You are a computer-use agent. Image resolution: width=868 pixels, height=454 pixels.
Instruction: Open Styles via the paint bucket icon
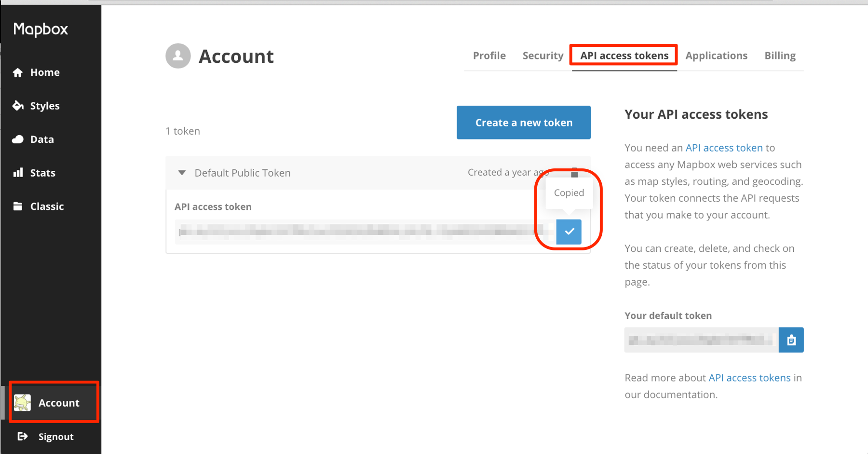pyautogui.click(x=18, y=106)
